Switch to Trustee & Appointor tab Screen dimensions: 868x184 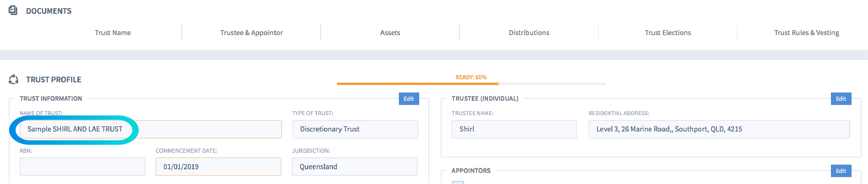(x=251, y=32)
